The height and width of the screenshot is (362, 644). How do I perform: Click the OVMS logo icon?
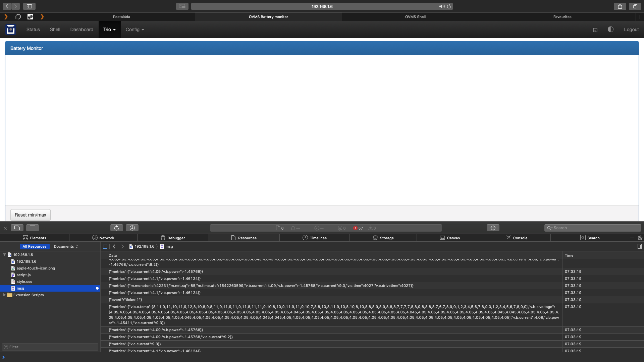pyautogui.click(x=11, y=29)
